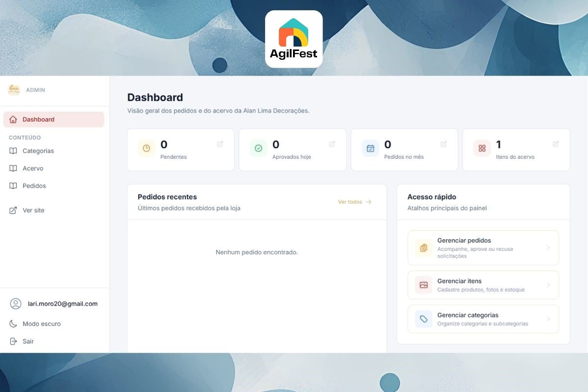This screenshot has width=588, height=392.
Task: Click the calendar icon on Pedidos no mês card
Action: coord(370,148)
